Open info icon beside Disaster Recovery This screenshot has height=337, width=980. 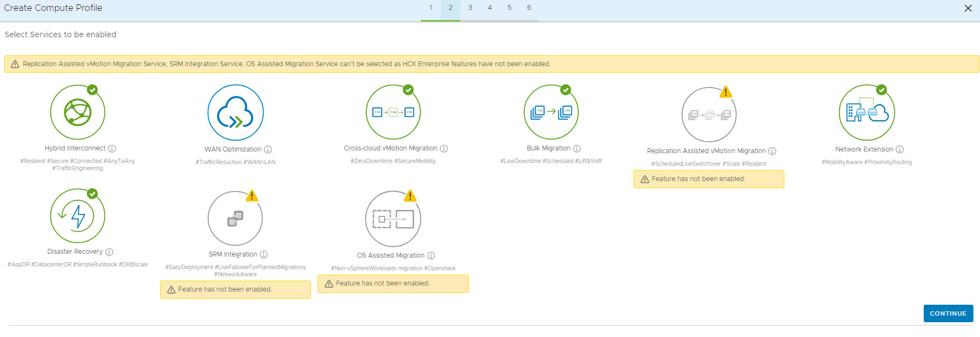tap(109, 252)
